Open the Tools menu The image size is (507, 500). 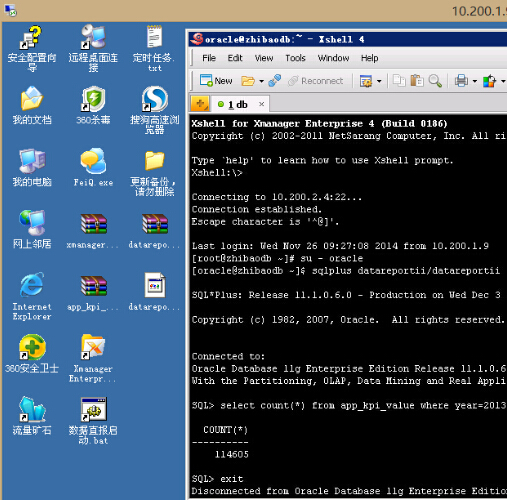pos(295,58)
